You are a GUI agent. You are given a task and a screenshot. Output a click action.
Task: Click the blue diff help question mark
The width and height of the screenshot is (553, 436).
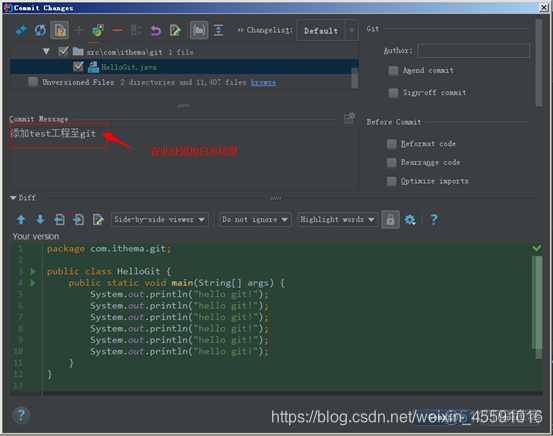pos(434,219)
